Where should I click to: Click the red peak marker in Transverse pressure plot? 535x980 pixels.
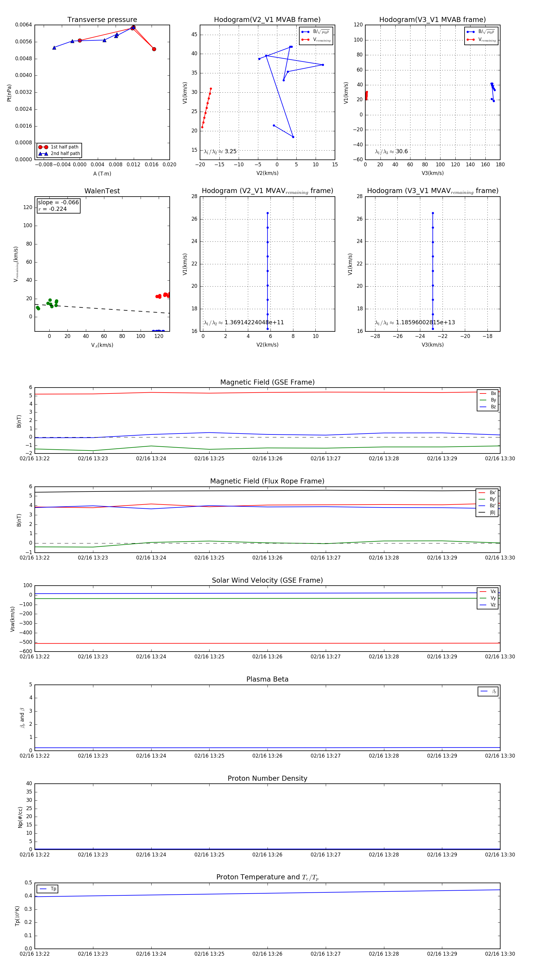[133, 27]
